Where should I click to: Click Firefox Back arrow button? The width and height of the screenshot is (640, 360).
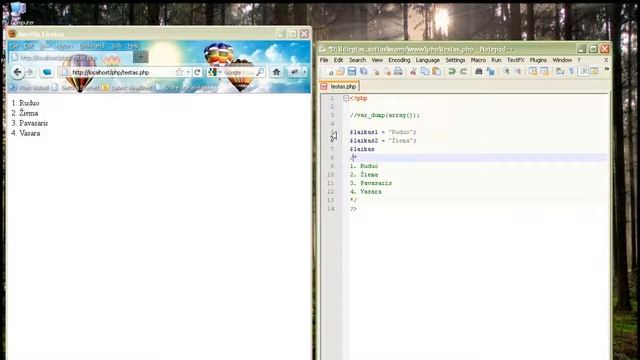coord(17,72)
